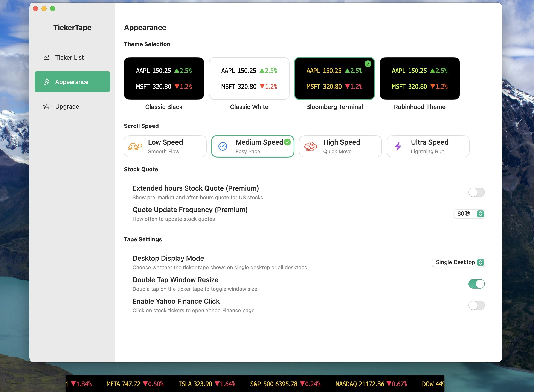This screenshot has width=534, height=392.
Task: Click the Ticker List chart icon
Action: pos(46,57)
